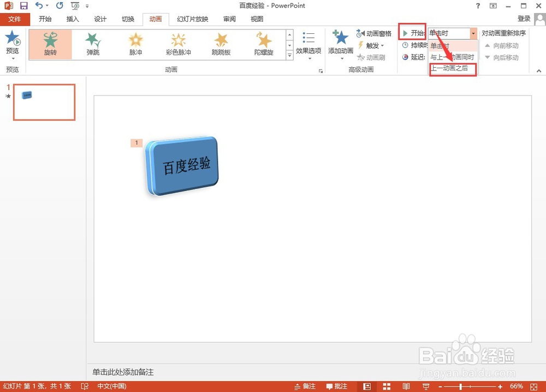
Task: Click the 触发 trigger lightning icon
Action: pyautogui.click(x=361, y=45)
